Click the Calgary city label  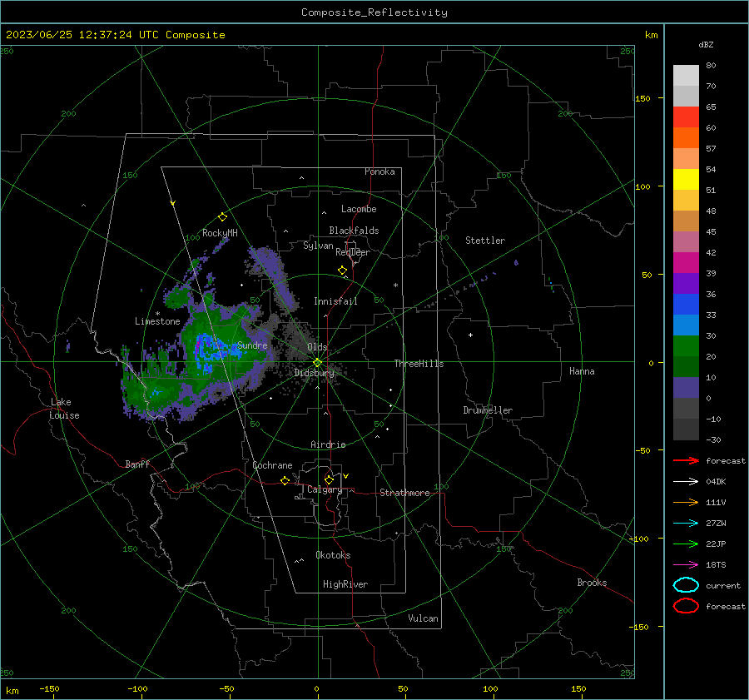point(325,489)
